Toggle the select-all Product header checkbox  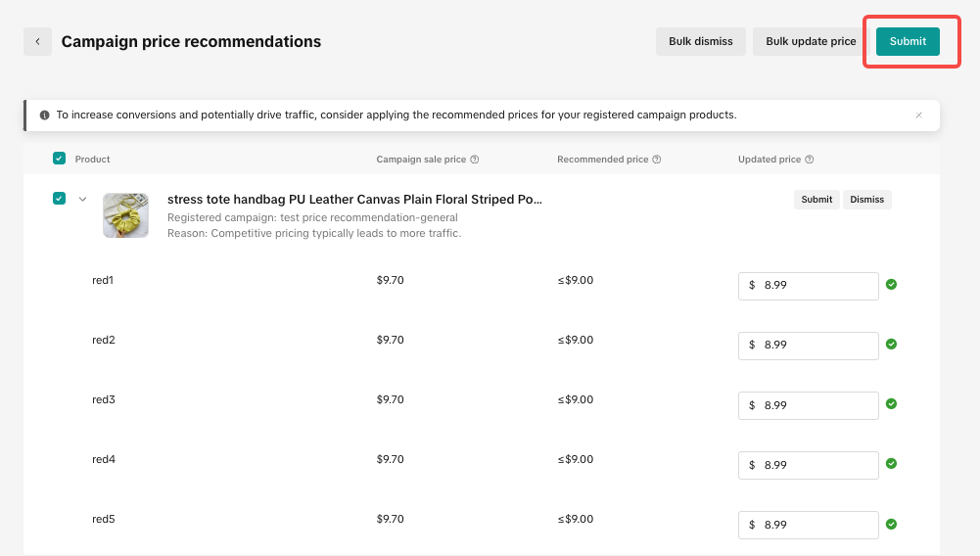pyautogui.click(x=59, y=159)
